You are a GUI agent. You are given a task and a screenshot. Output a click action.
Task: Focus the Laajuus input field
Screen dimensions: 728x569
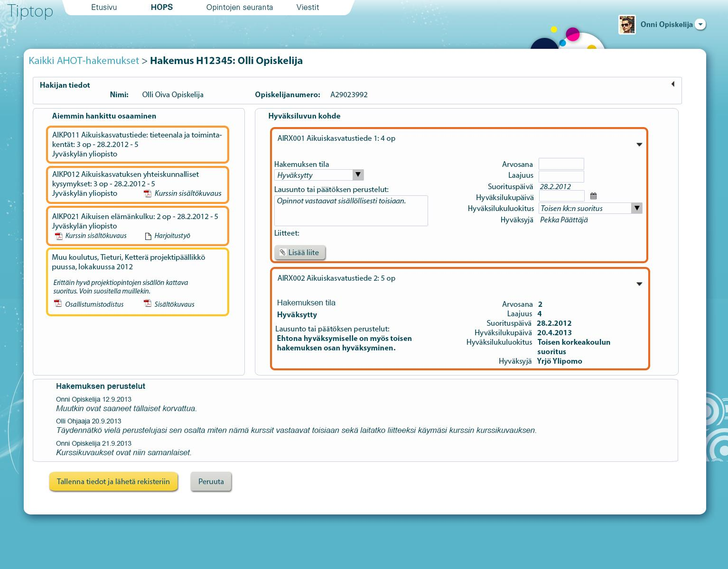(x=561, y=176)
